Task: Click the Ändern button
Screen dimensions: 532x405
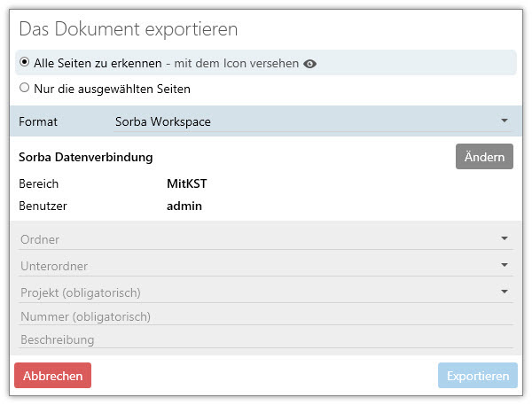Action: tap(484, 157)
